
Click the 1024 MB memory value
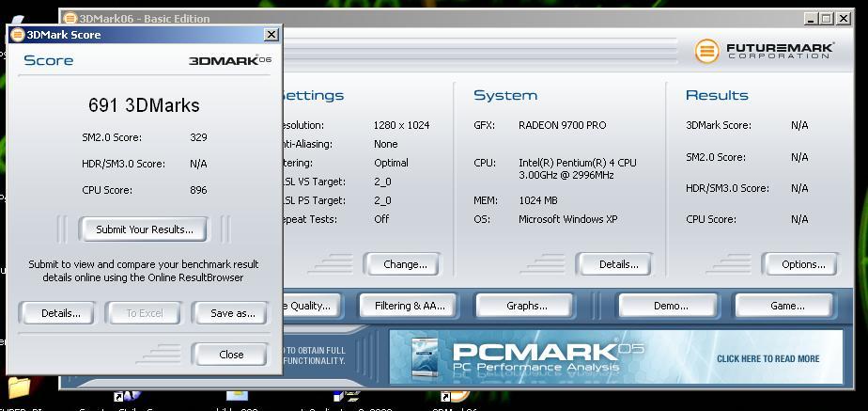(x=538, y=200)
